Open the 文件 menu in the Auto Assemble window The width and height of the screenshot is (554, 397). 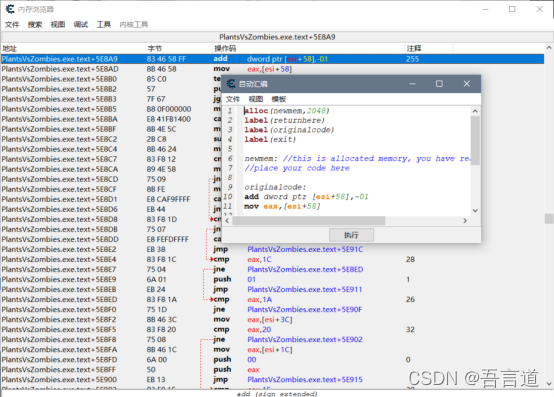tap(233, 99)
